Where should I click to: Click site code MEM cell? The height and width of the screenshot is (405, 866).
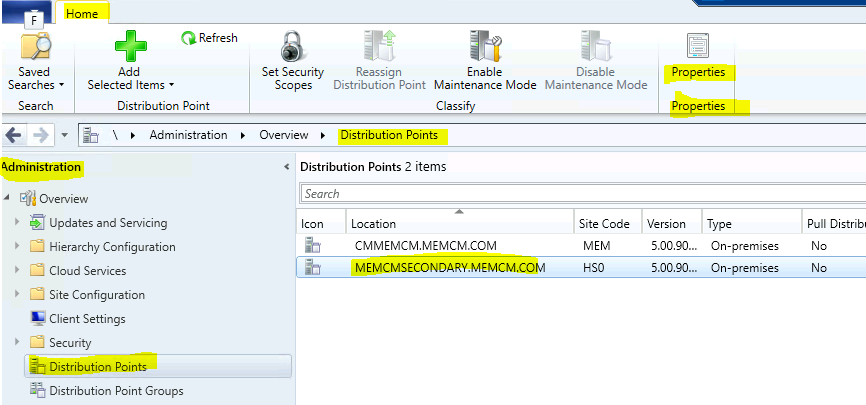[596, 246]
